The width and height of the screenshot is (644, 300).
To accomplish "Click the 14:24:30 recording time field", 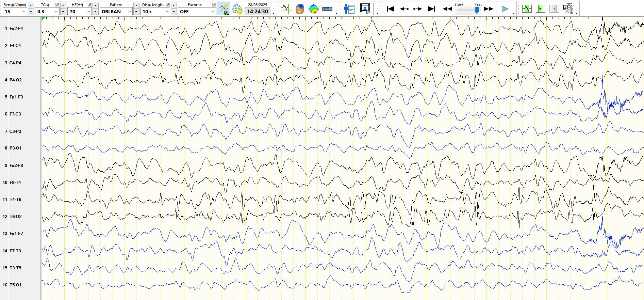I will 258,12.
